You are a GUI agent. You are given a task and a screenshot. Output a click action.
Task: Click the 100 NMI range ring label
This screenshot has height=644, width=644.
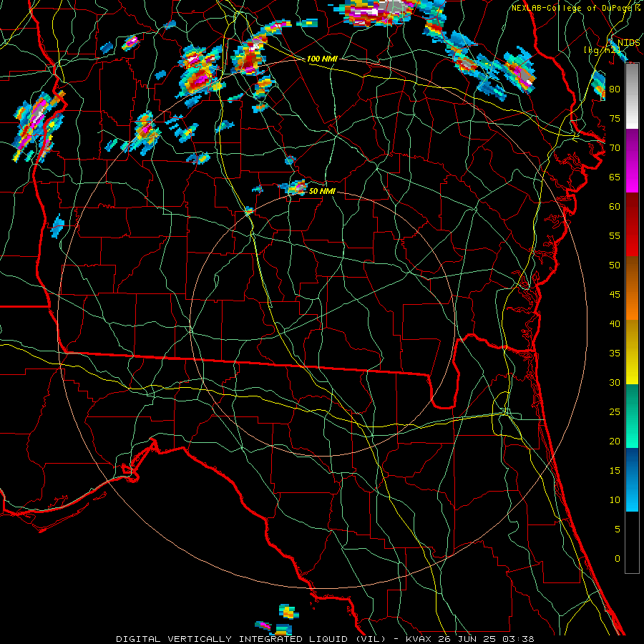(322, 59)
